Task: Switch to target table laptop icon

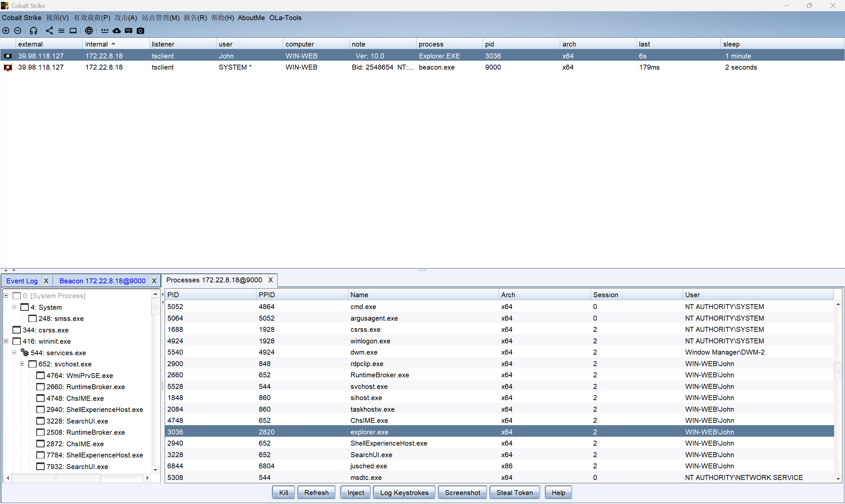Action: tap(73, 31)
